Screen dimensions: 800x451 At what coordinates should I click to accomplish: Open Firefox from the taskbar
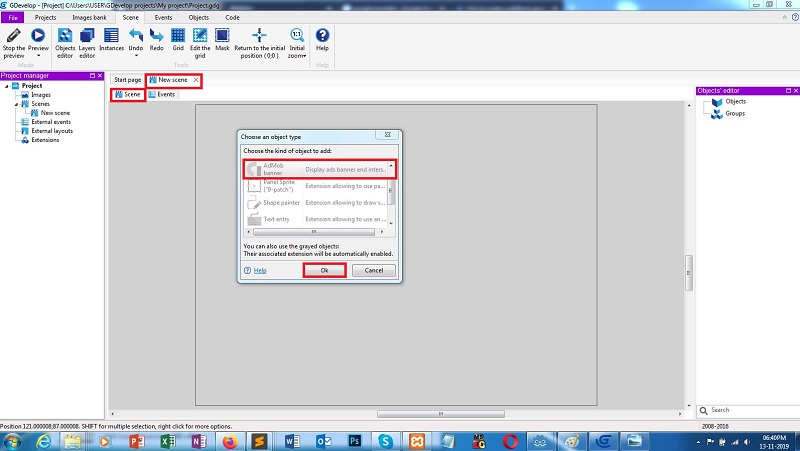point(230,441)
